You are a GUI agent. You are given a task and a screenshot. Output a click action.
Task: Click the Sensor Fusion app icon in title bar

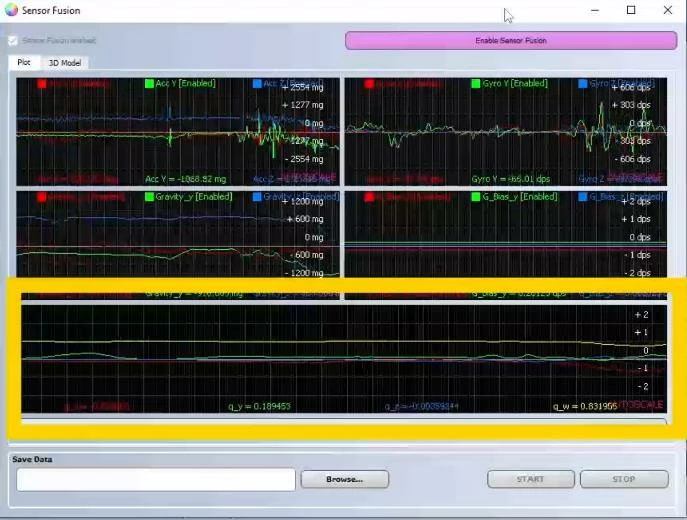(11, 10)
